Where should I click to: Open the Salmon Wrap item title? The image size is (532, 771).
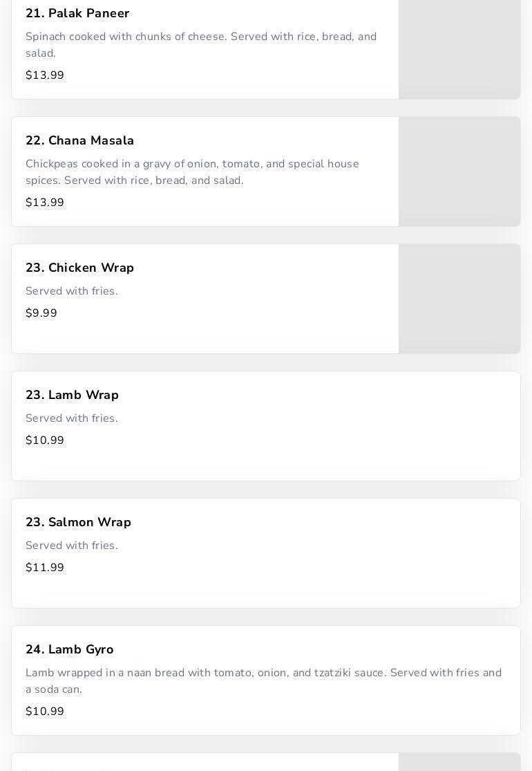coord(79,523)
